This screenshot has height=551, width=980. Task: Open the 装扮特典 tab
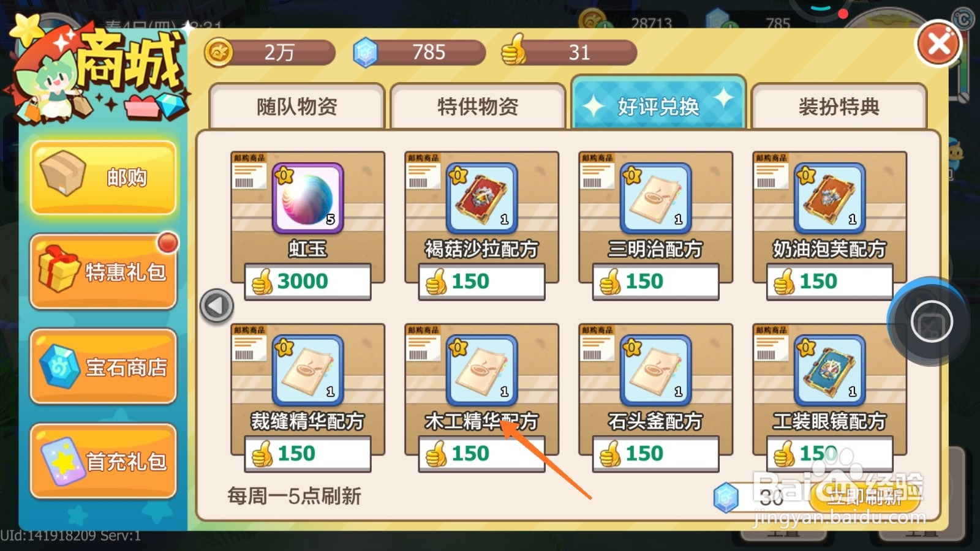tap(839, 107)
